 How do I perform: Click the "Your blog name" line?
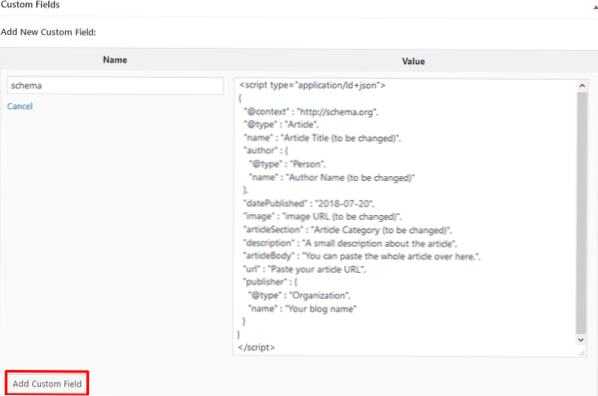(302, 308)
